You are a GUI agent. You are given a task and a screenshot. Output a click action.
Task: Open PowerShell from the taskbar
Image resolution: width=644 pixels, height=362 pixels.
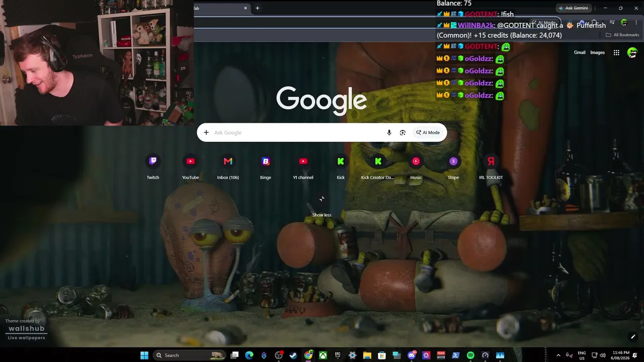point(456,355)
